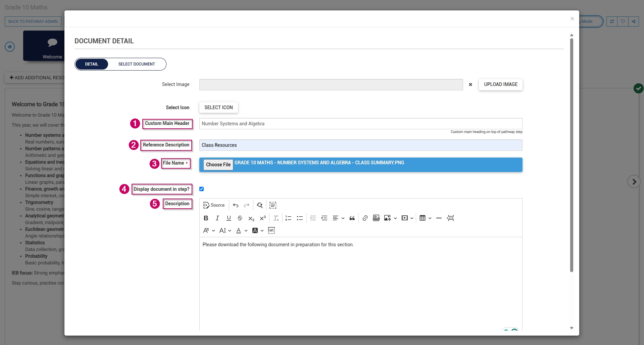The height and width of the screenshot is (345, 644).
Task: Undo the last edit
Action: pyautogui.click(x=236, y=205)
